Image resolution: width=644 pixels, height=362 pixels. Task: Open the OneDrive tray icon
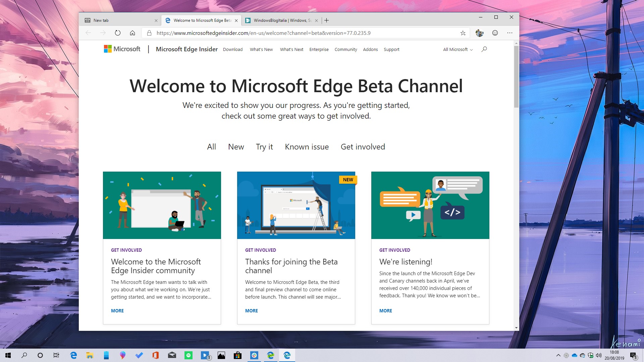[x=575, y=355]
